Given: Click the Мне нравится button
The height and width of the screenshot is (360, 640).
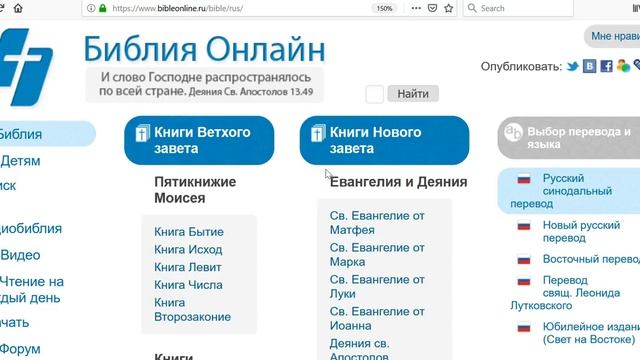Looking at the screenshot, I should coord(612,36).
